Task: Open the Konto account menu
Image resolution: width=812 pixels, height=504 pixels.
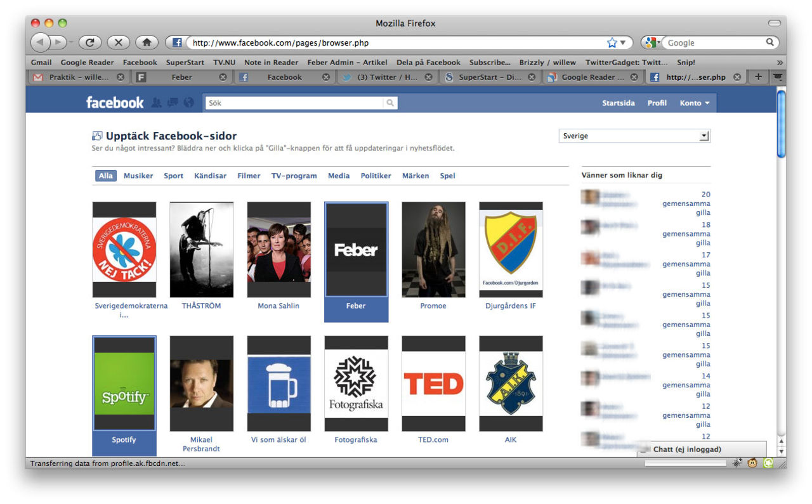Action: 695,103
